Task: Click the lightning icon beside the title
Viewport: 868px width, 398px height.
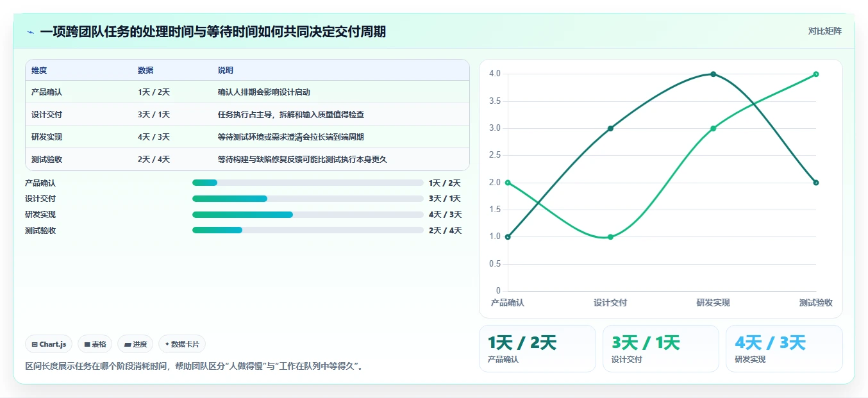Action: click(x=30, y=32)
